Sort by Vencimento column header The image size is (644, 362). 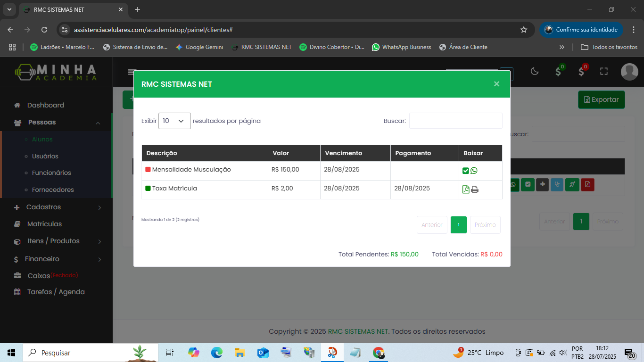(355, 153)
